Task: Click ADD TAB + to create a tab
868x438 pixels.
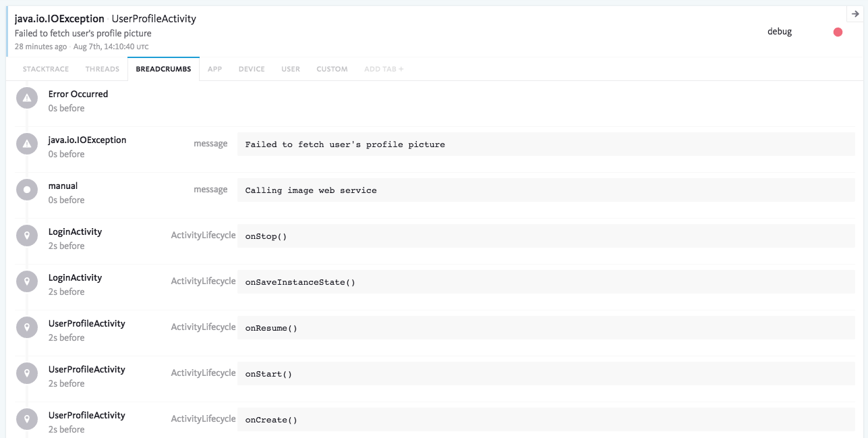Action: point(383,68)
